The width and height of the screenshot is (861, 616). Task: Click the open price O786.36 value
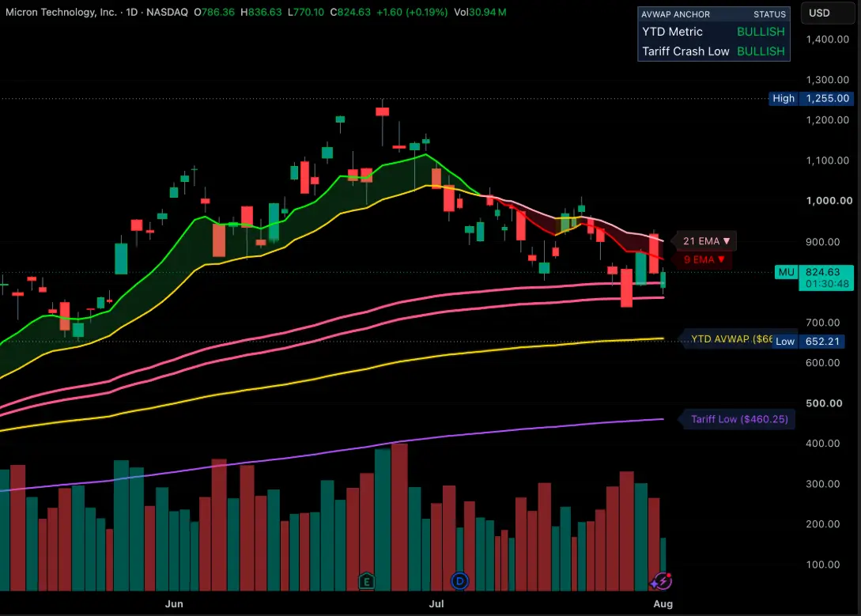[x=215, y=12]
